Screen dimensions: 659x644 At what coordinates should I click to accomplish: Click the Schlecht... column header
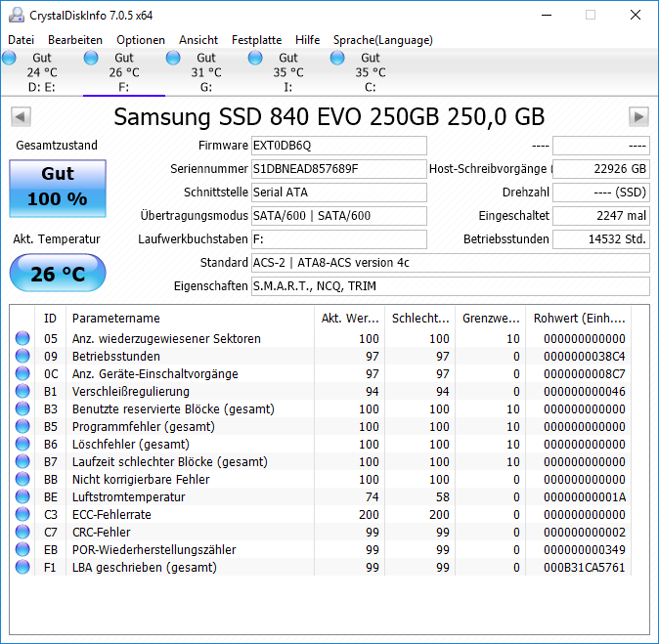(420, 319)
